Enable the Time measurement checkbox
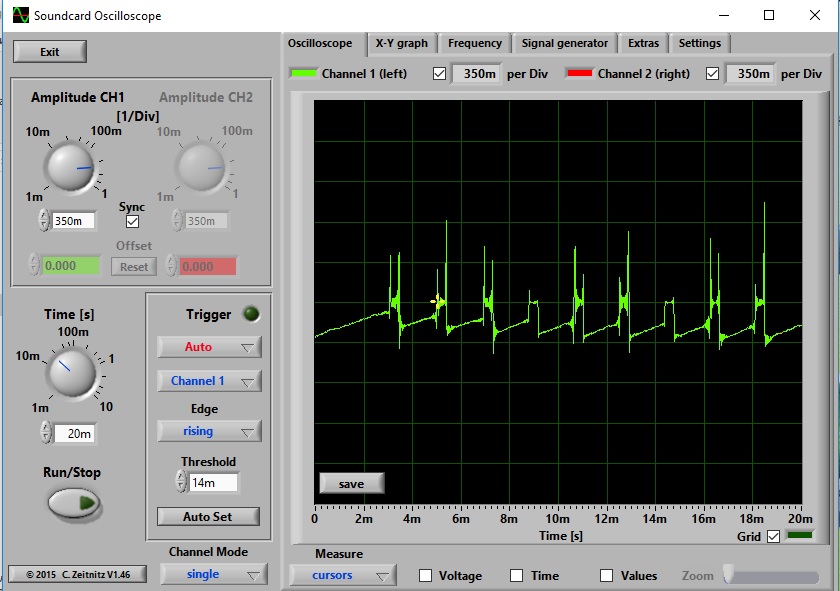 517,575
